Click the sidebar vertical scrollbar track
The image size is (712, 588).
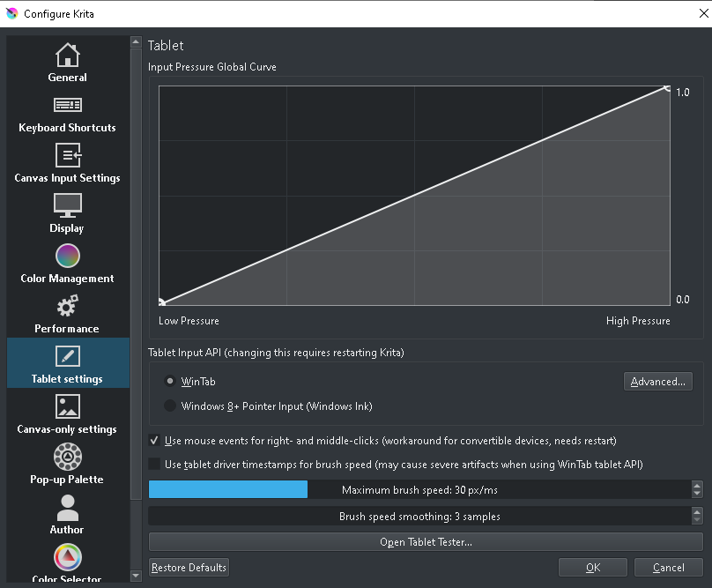point(136,535)
